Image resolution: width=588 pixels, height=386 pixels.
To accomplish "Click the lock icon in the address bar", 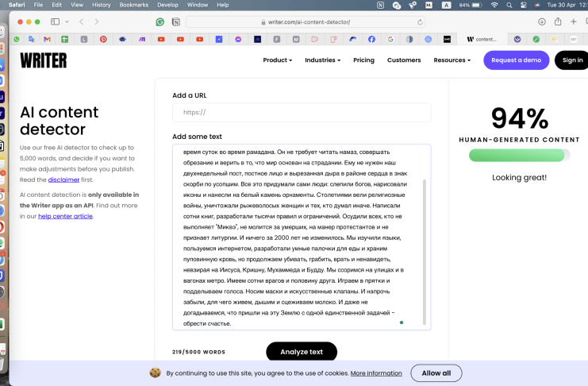I will (x=263, y=22).
